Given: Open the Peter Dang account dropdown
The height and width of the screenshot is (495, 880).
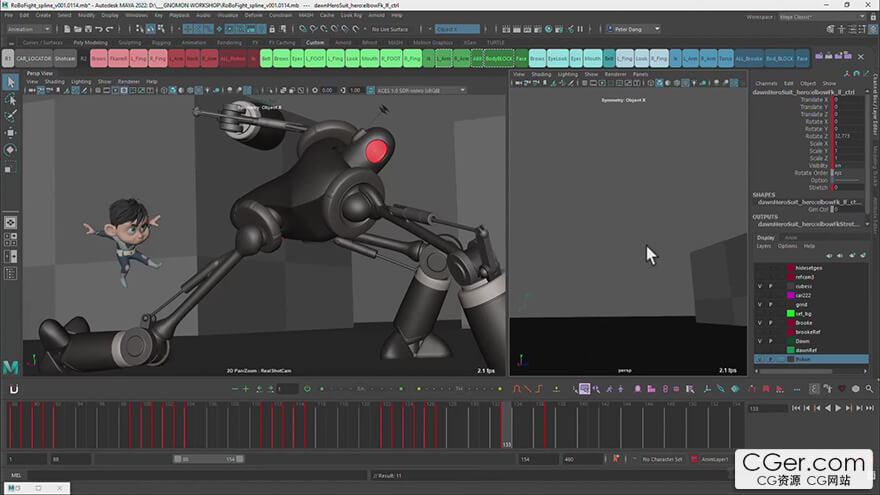Looking at the screenshot, I should 633,29.
